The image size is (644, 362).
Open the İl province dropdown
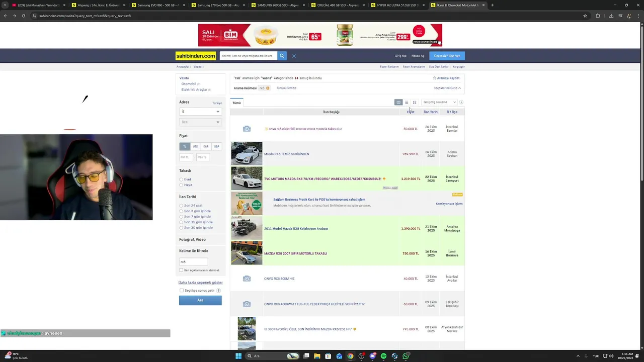pyautogui.click(x=200, y=111)
